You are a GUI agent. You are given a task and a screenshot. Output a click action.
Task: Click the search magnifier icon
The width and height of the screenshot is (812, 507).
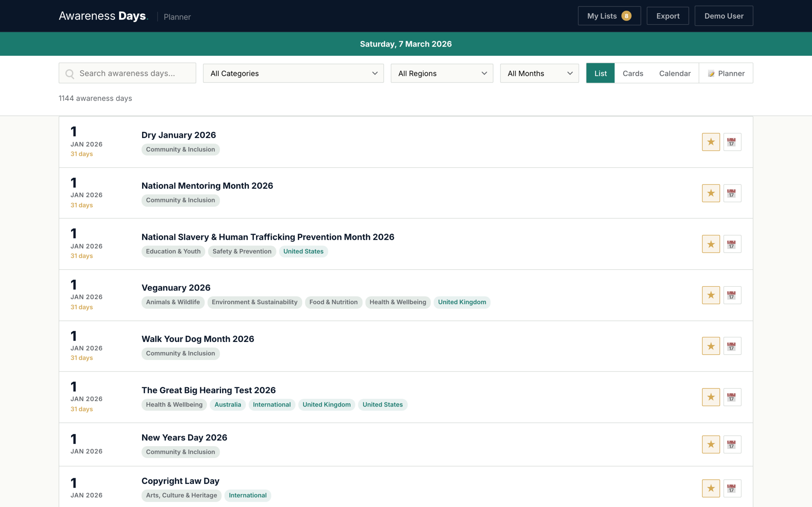click(x=70, y=74)
